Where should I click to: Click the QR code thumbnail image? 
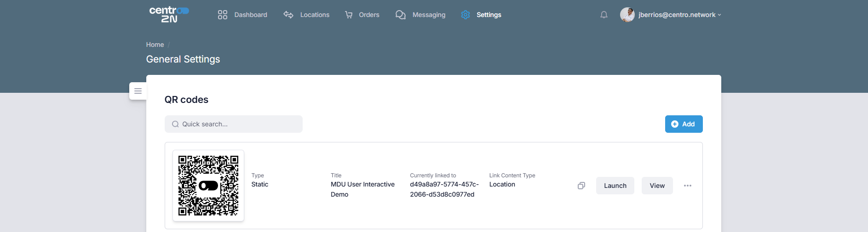coord(208,186)
